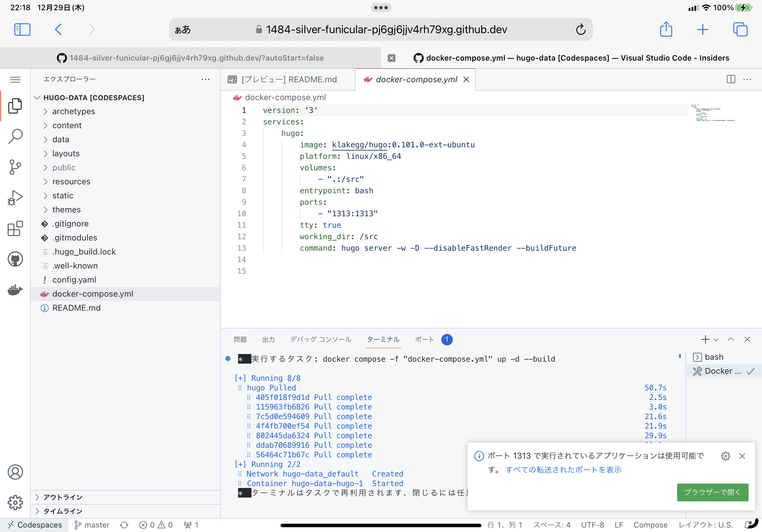
Task: Click the ブラウザーで開く button
Action: tap(712, 492)
